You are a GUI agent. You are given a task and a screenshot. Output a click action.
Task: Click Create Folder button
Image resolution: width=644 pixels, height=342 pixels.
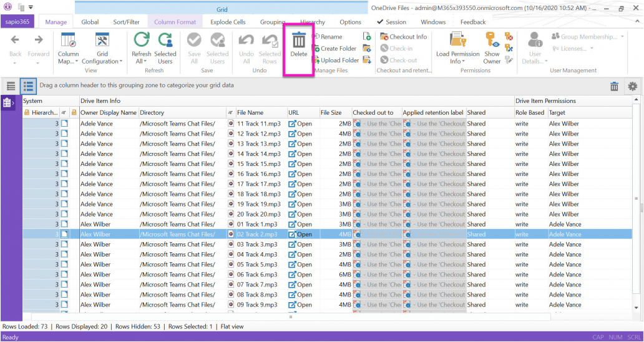(334, 49)
